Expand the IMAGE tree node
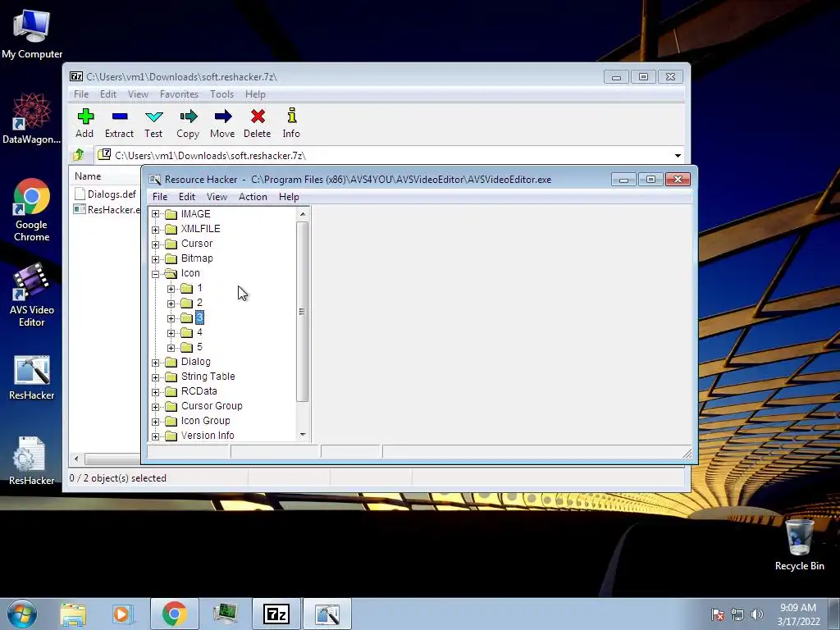Viewport: 840px width, 630px height. [155, 214]
